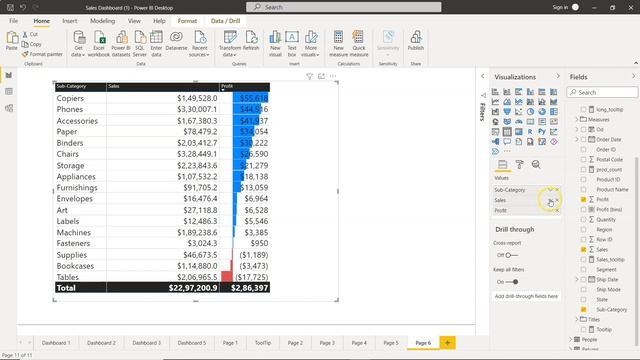Image resolution: width=640 pixels, height=360 pixels.
Task: Remove Sales field from Values well
Action: click(557, 200)
